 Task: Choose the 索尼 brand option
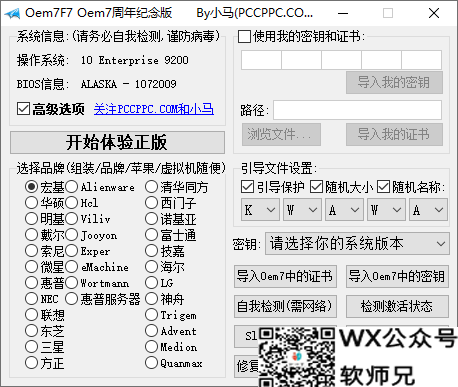coord(31,251)
